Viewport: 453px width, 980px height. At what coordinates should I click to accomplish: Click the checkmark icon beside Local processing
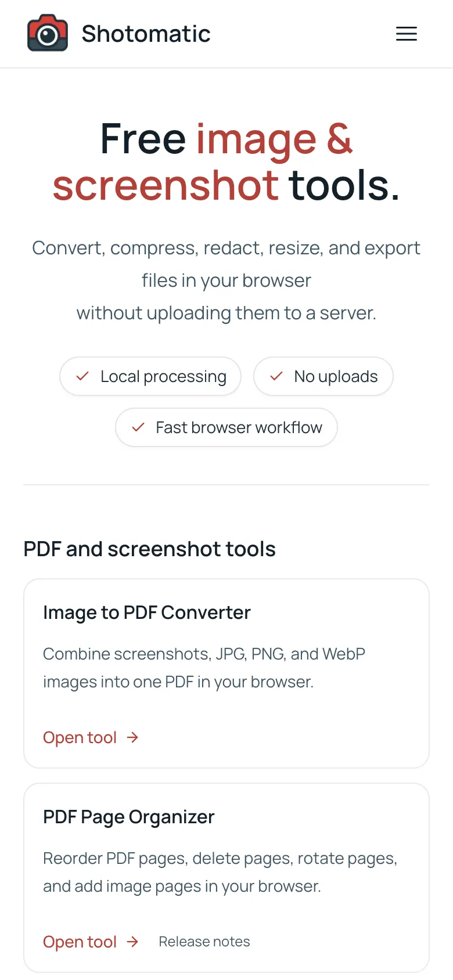pos(82,376)
